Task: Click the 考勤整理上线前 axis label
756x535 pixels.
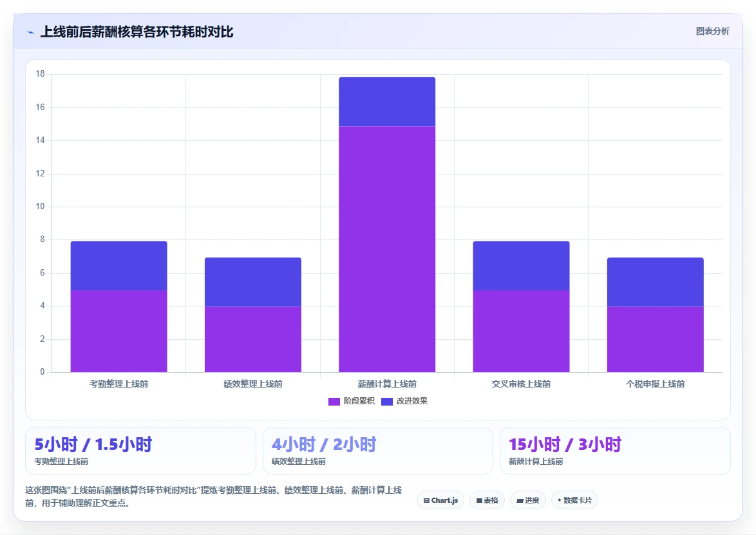Action: coord(118,384)
